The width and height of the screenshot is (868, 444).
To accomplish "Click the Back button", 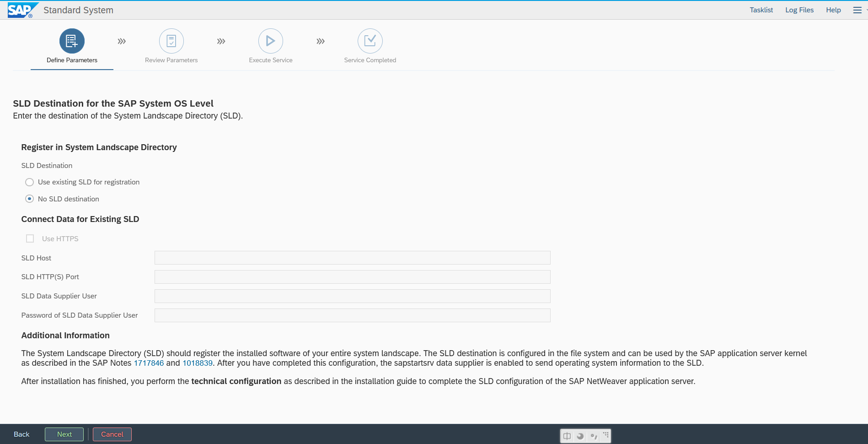I will (x=21, y=434).
